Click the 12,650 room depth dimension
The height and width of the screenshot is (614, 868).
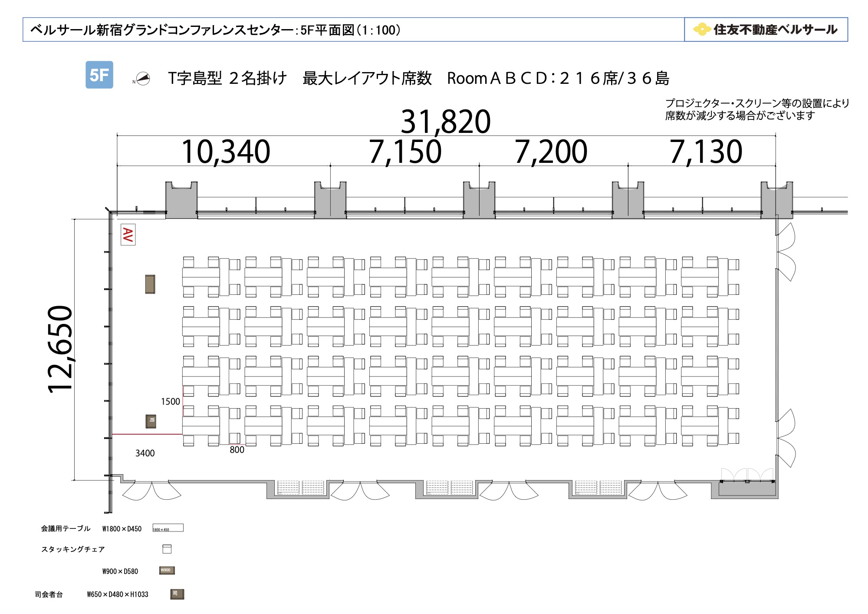(x=61, y=350)
